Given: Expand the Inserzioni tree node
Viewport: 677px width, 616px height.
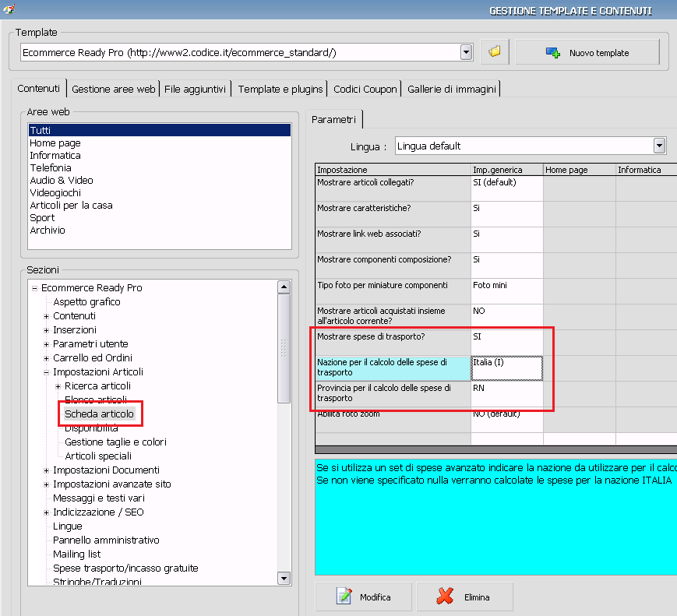Looking at the screenshot, I should (46, 330).
